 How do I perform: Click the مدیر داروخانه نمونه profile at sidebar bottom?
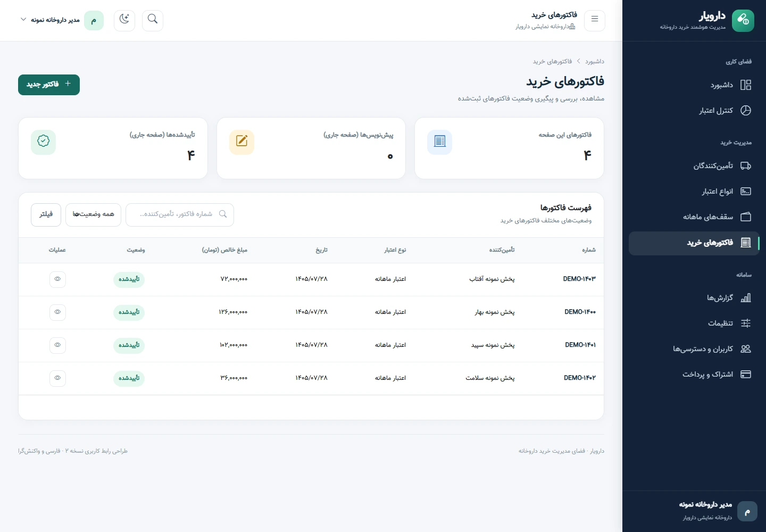tap(718, 511)
